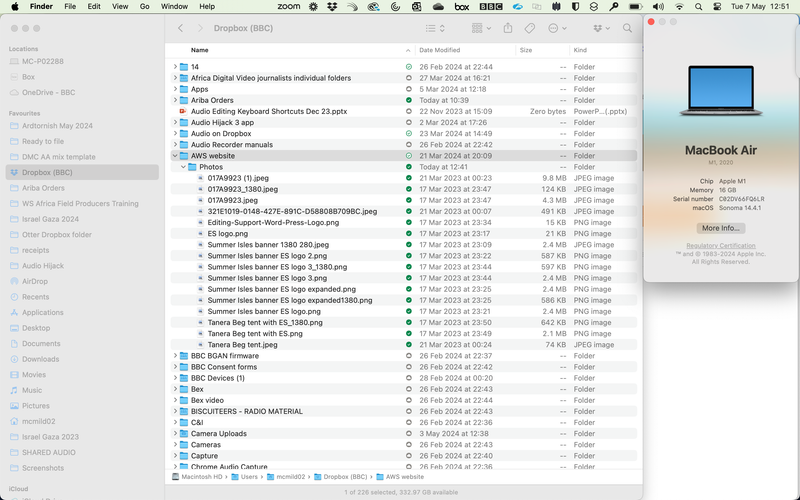
Task: Open the Regulatory Certification link
Action: (x=720, y=245)
